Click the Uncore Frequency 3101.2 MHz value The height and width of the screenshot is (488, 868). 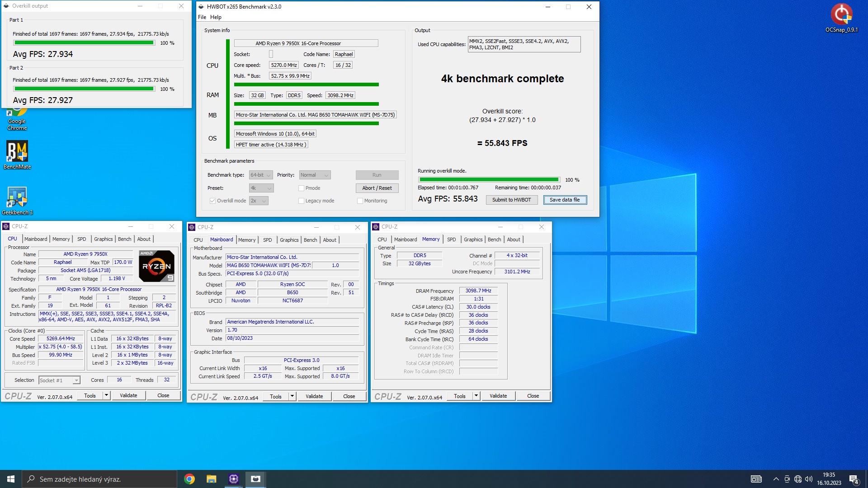(x=517, y=272)
